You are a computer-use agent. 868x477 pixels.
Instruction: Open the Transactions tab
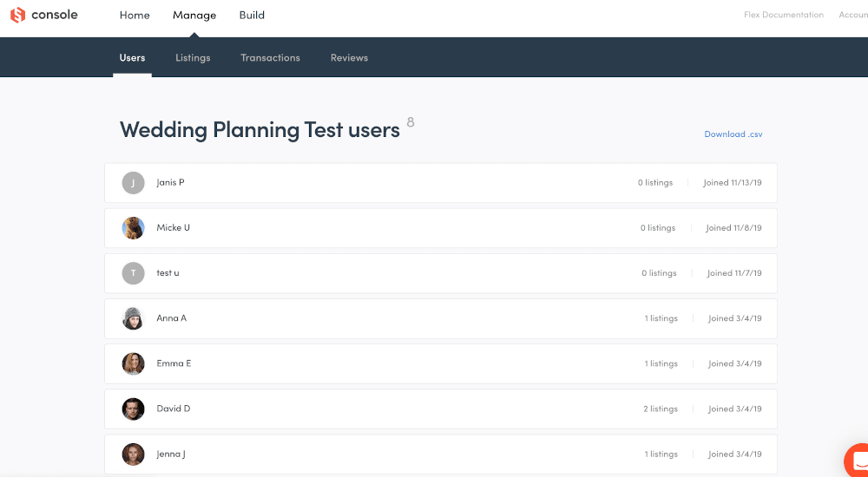270,58
